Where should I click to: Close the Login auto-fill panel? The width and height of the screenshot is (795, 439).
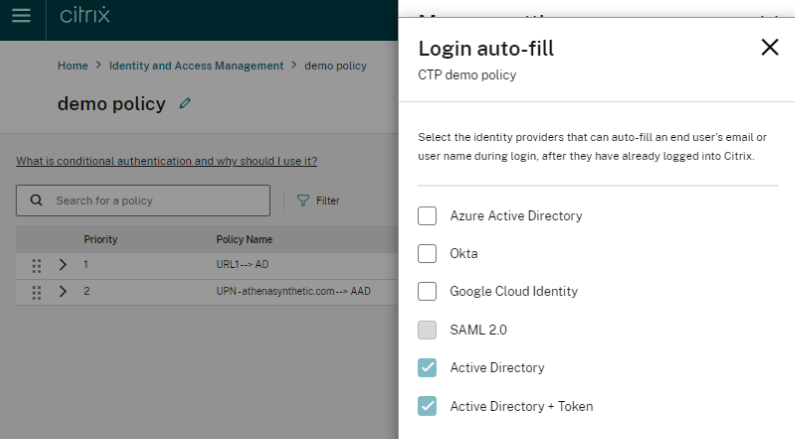click(x=769, y=47)
